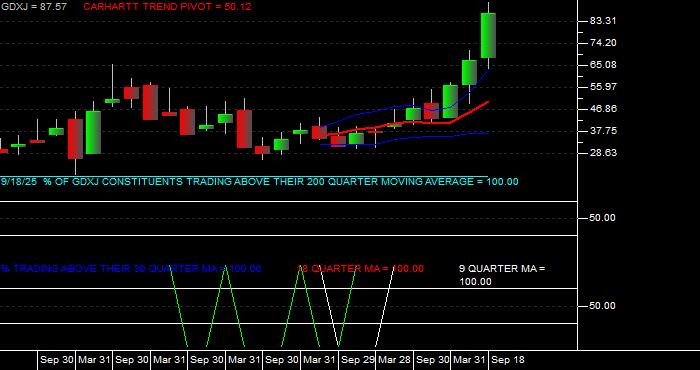Click the 30 QUARTER MA = 100.00 label
The image size is (700, 370).
131,269
